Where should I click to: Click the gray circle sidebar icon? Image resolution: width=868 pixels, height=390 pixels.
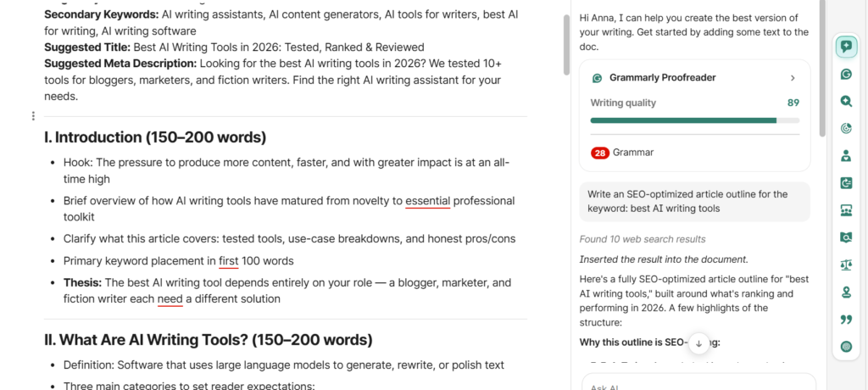click(x=845, y=346)
